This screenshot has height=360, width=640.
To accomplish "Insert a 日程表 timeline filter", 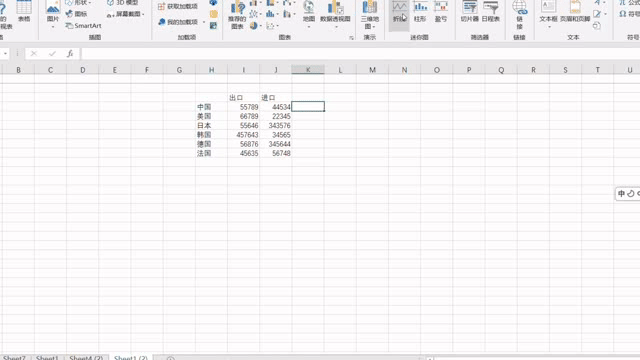I will [x=490, y=12].
